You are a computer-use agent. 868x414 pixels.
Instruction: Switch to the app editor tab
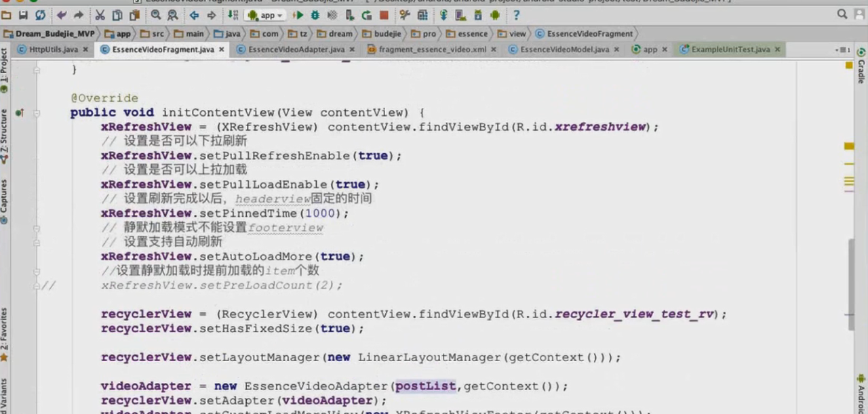650,49
